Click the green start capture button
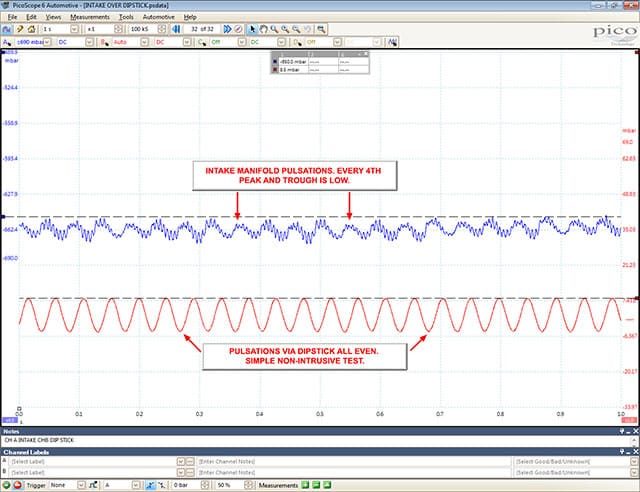 (x=7, y=485)
